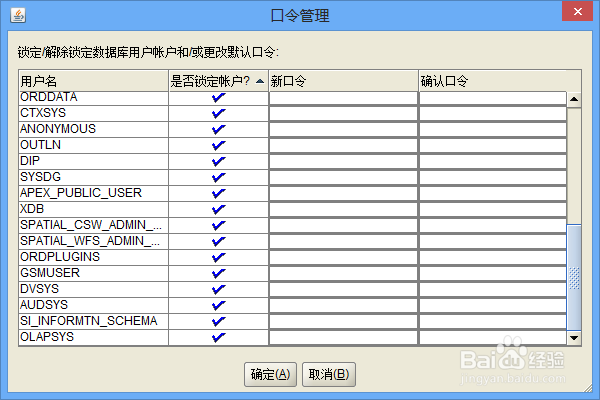The image size is (600, 400).
Task: Select the ORDDATA username cell
Action: 93,98
